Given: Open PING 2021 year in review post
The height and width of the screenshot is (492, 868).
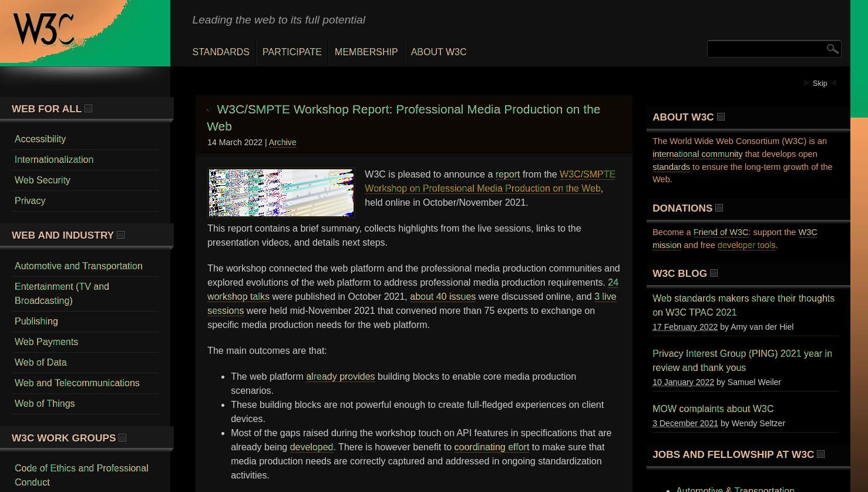Looking at the screenshot, I should 742,361.
